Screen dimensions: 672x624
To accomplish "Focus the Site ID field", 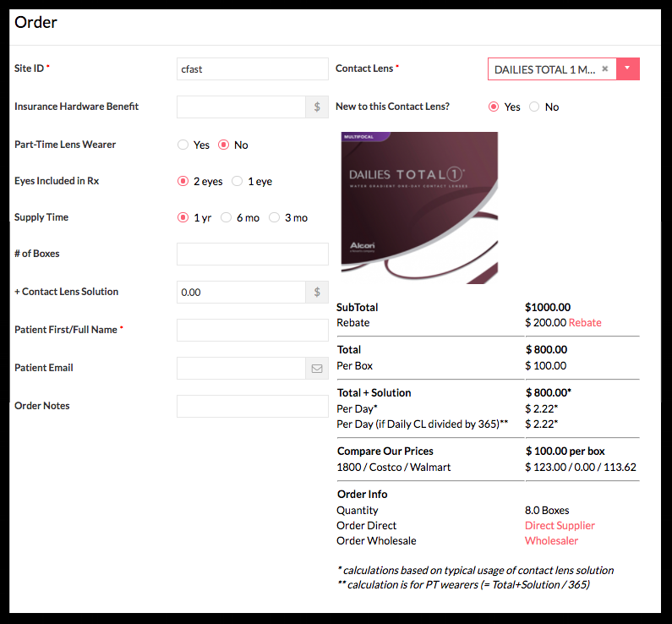I will (253, 69).
